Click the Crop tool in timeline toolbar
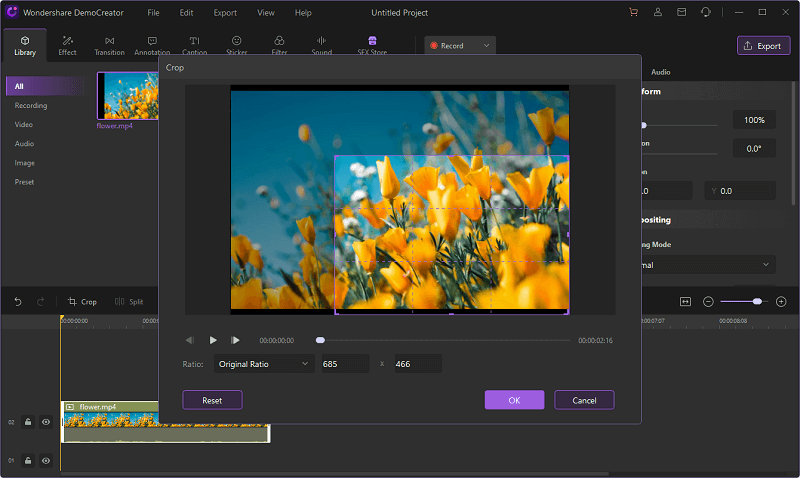The width and height of the screenshot is (800, 478). click(82, 301)
